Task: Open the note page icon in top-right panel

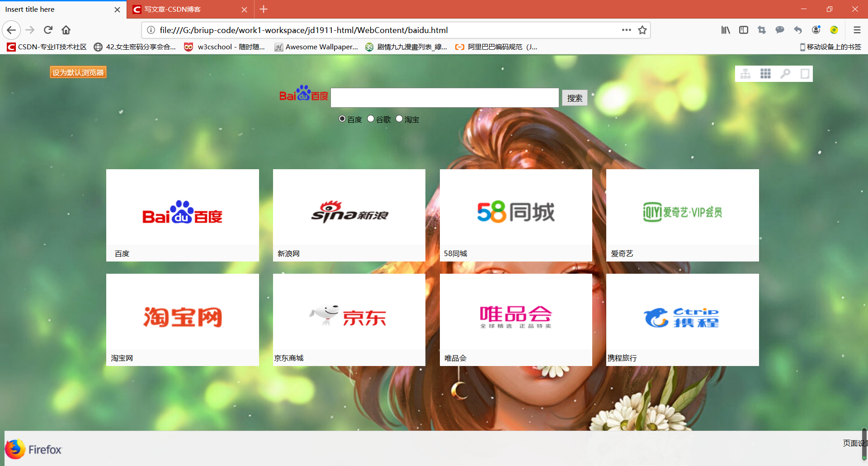Action: [x=805, y=73]
